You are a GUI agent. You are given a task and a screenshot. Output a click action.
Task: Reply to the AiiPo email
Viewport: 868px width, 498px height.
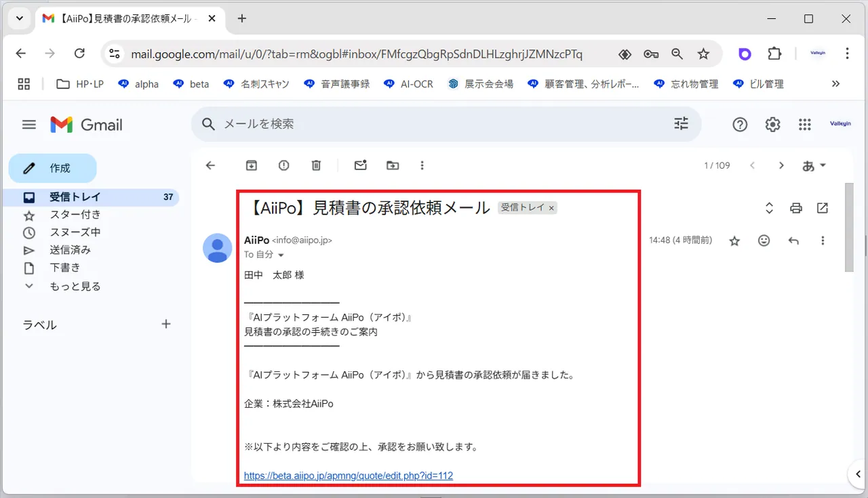793,241
